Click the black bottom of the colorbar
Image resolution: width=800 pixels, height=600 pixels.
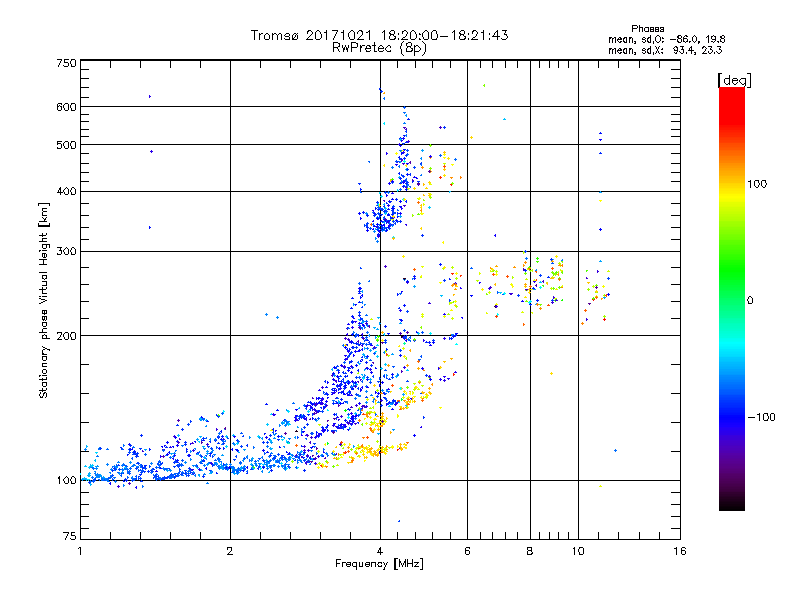tap(732, 503)
